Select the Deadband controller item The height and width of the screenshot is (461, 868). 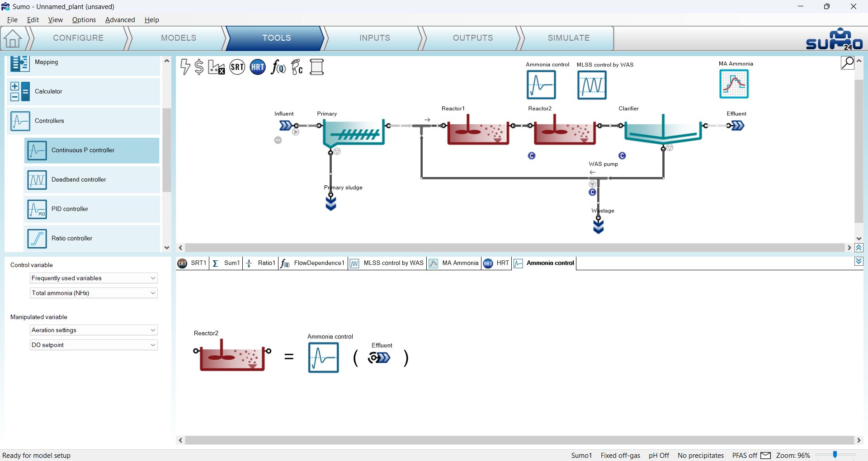click(x=92, y=179)
